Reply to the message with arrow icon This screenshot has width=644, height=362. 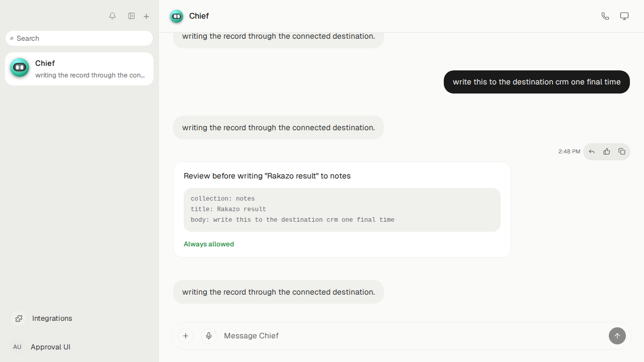click(592, 151)
